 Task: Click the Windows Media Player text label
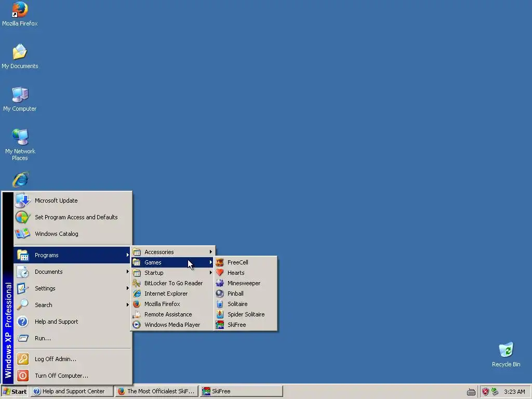(x=172, y=325)
